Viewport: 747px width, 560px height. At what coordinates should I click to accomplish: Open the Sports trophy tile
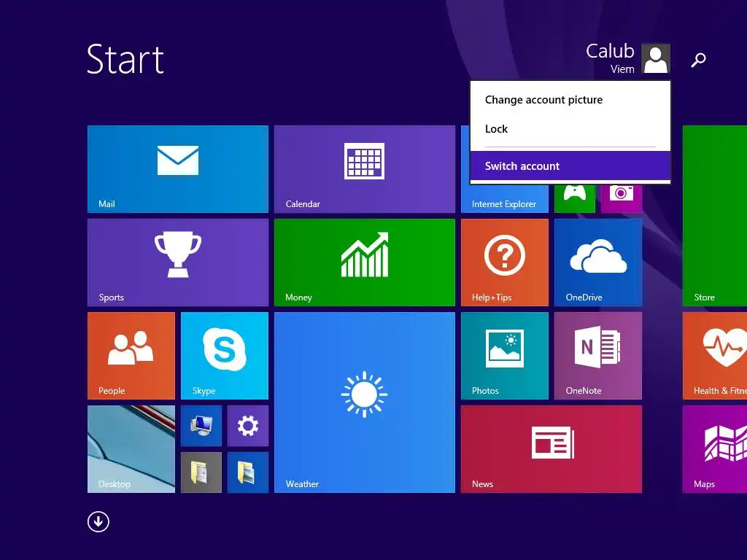click(178, 262)
